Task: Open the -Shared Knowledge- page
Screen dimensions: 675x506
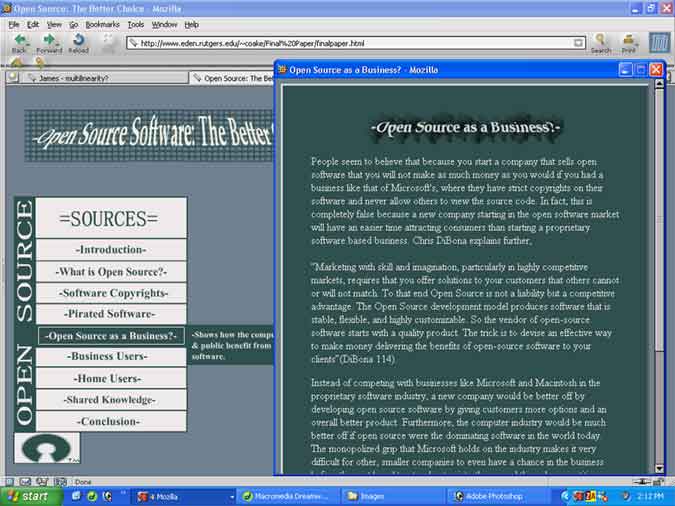Action: [x=111, y=399]
